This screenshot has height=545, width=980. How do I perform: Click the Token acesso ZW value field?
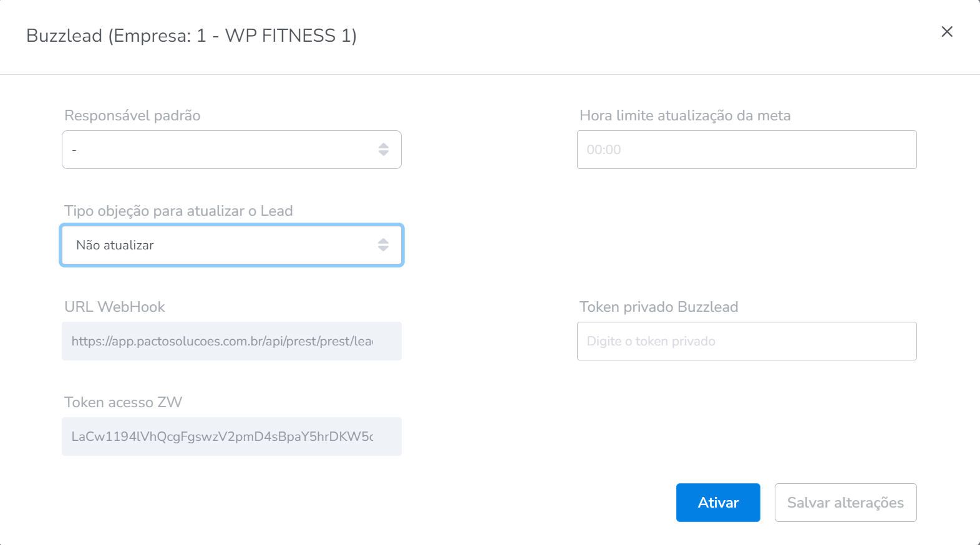[231, 436]
